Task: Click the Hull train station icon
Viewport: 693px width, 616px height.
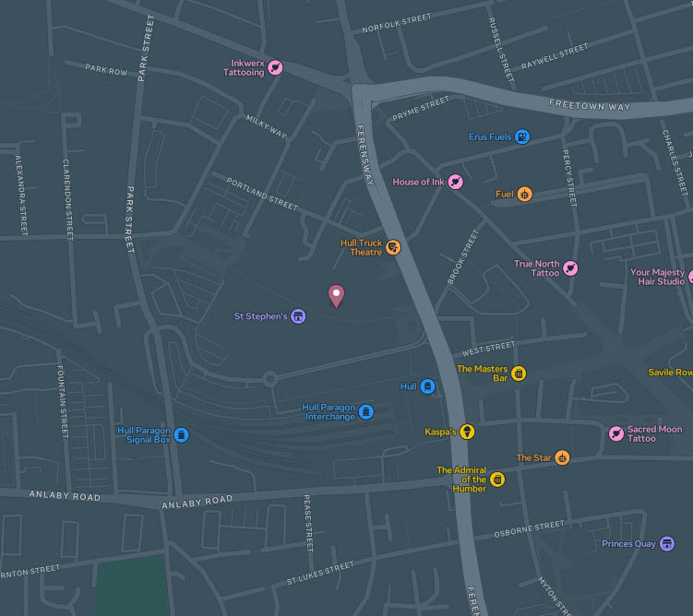Action: [x=427, y=386]
